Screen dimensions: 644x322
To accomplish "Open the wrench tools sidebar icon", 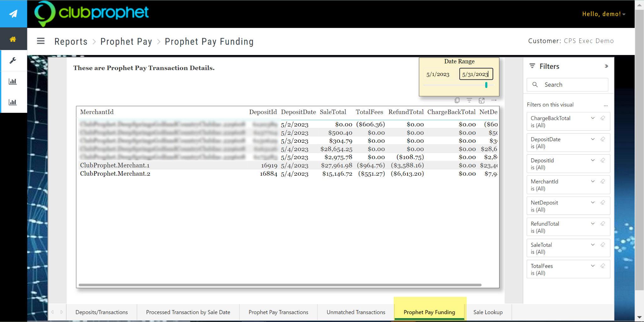I will [x=13, y=60].
